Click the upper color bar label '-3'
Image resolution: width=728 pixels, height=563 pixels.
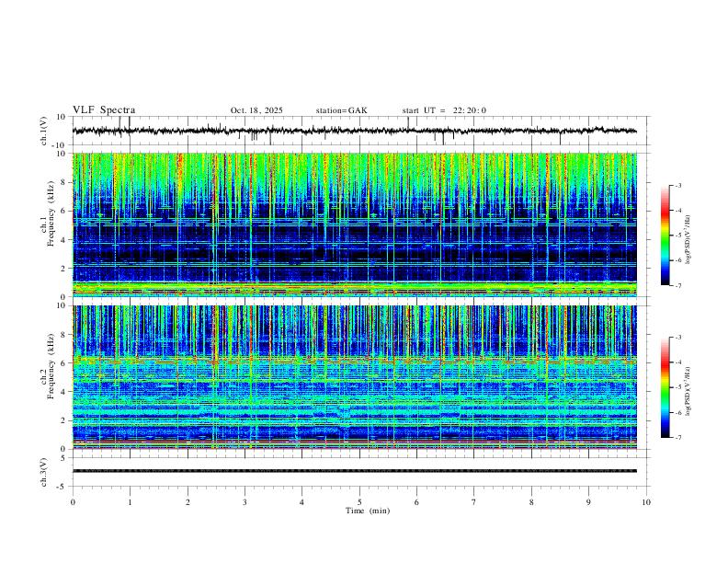[678, 185]
